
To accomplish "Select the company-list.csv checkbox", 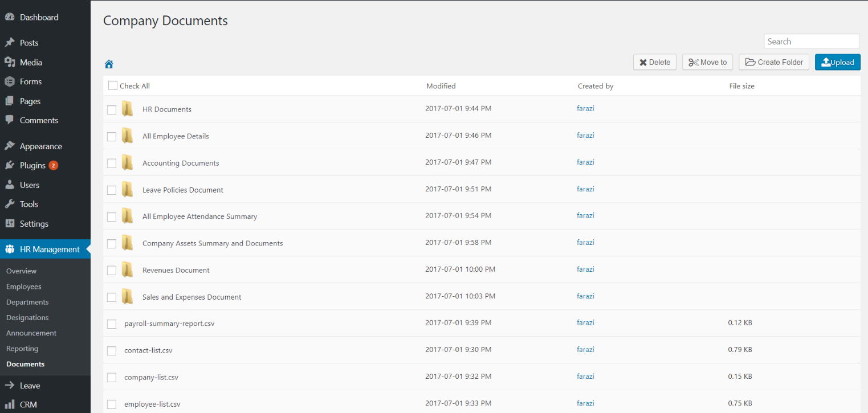I will pyautogui.click(x=112, y=378).
